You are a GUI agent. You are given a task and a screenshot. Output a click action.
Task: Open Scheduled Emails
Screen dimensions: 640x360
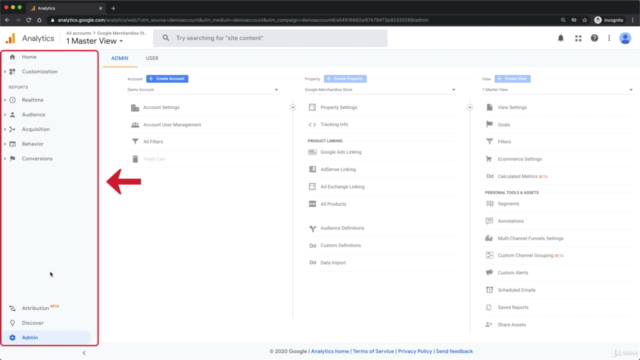pyautogui.click(x=516, y=290)
